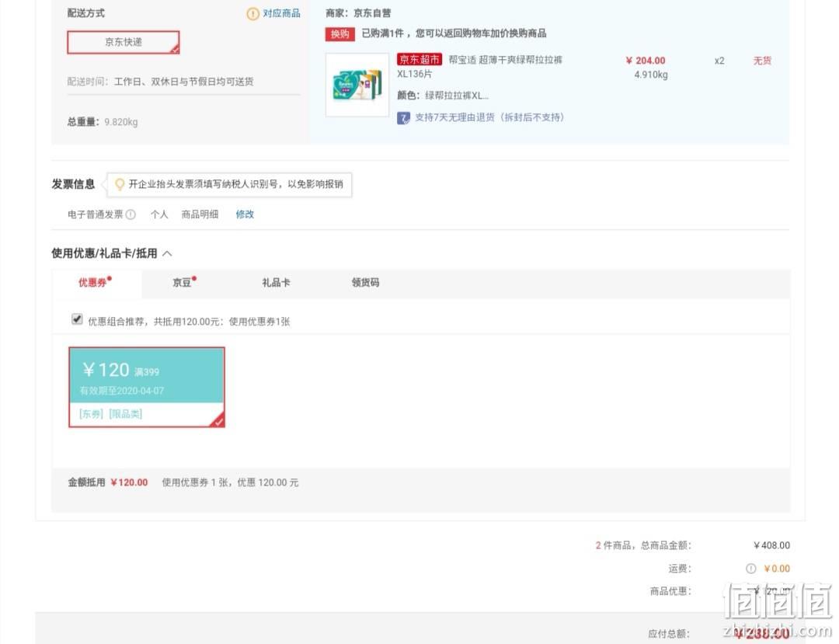The height and width of the screenshot is (644, 839).
Task: Click the quantity x2 text
Action: pos(719,61)
